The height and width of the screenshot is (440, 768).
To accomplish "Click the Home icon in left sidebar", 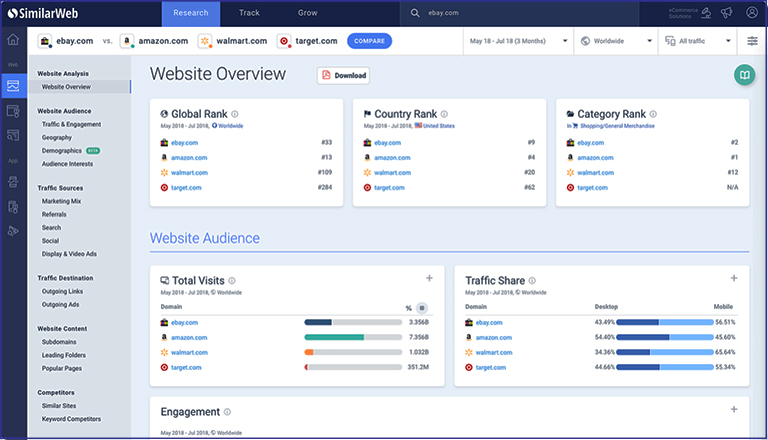I will 13,40.
